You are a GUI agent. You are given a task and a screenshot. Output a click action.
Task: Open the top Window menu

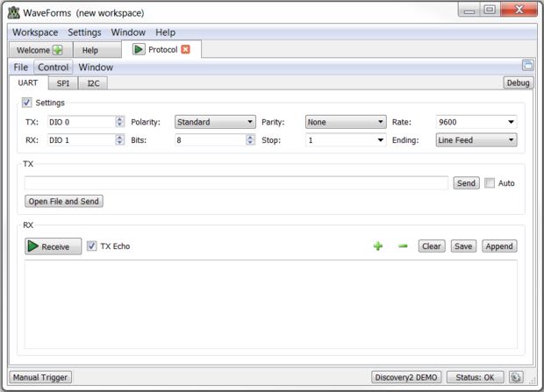[x=128, y=32]
